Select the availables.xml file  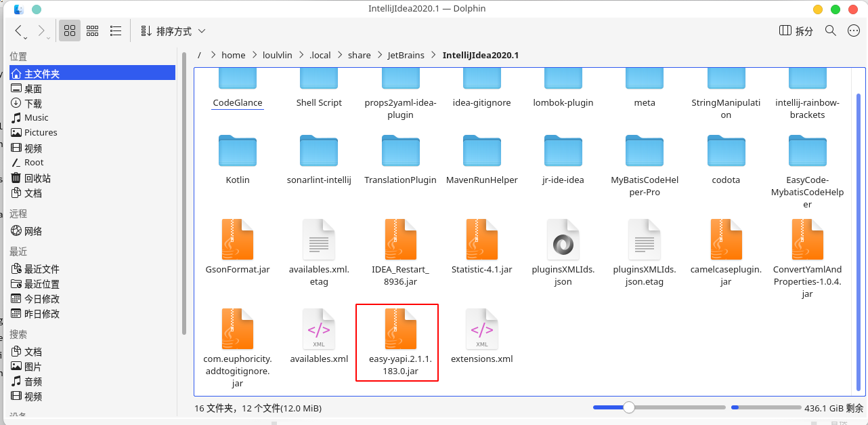[x=319, y=337]
